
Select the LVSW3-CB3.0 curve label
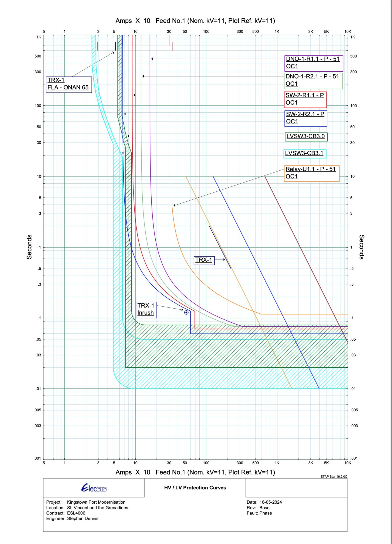point(306,136)
